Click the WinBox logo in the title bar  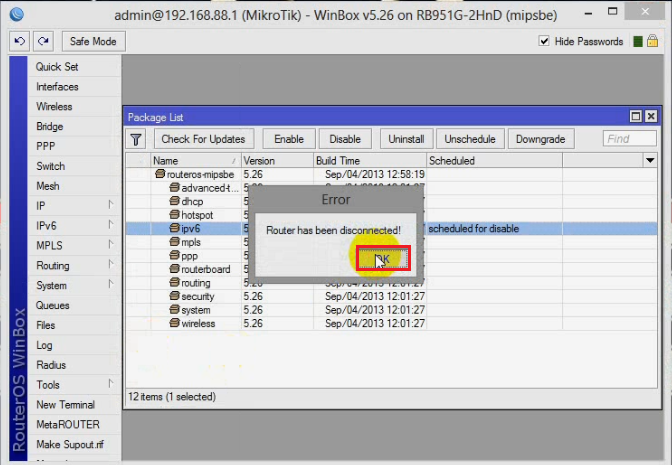(16, 15)
